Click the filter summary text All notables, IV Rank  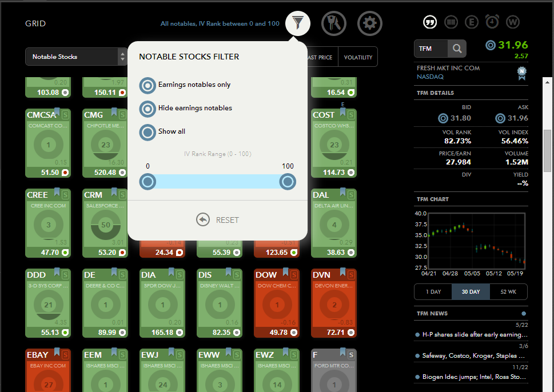220,23
